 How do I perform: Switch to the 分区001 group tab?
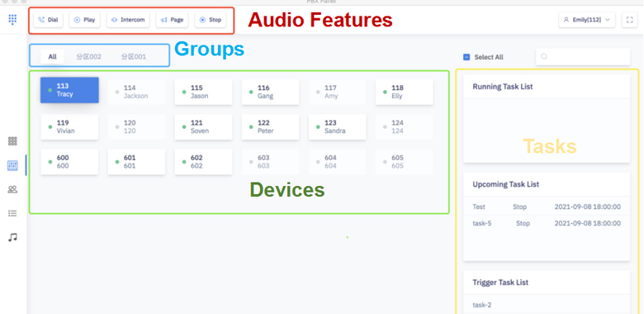pyautogui.click(x=134, y=57)
